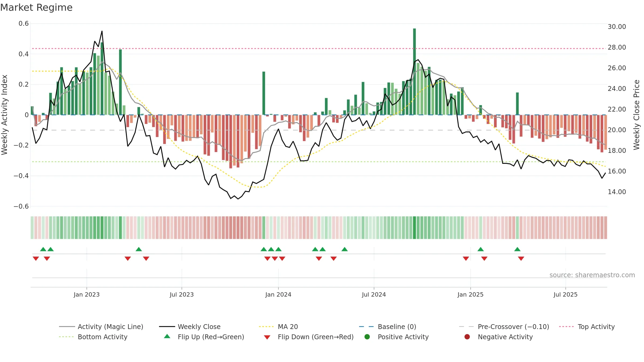The image size is (644, 362).
Task: Toggle the Baseline (0) legend entry
Action: point(387,327)
